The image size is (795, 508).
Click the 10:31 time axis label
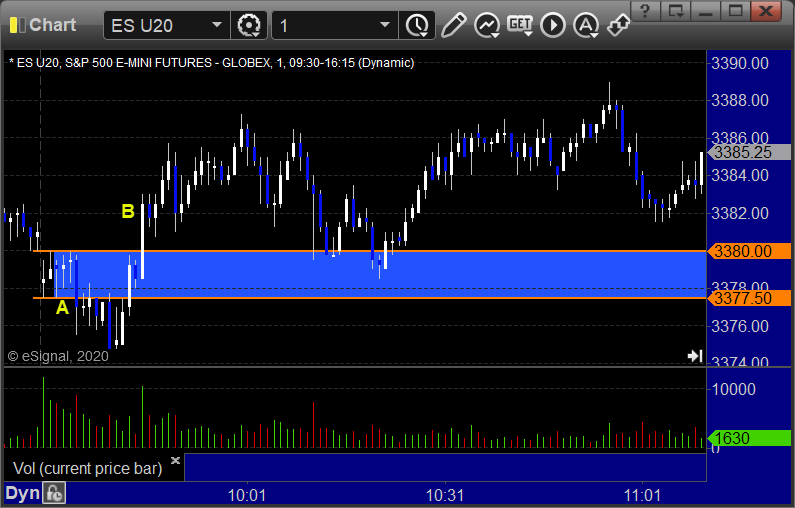pyautogui.click(x=445, y=495)
